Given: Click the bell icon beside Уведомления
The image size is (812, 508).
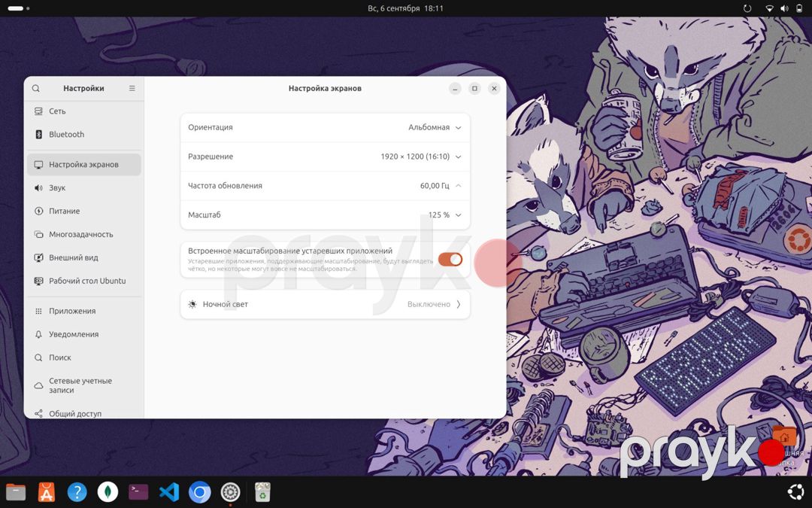Looking at the screenshot, I should point(38,335).
